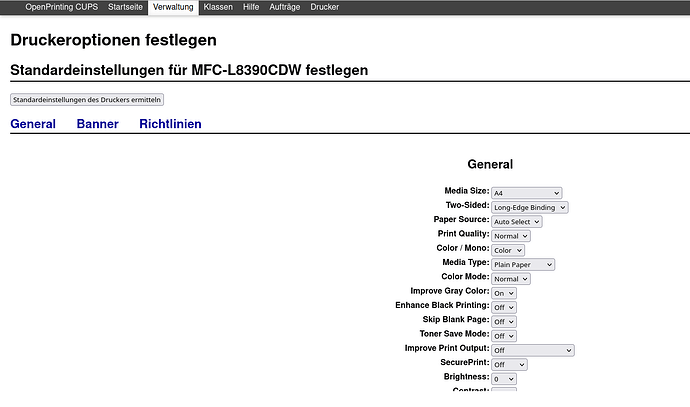Image resolution: width=690 pixels, height=407 pixels.
Task: Open the Skip Blank Page dropdown
Action: pos(504,322)
